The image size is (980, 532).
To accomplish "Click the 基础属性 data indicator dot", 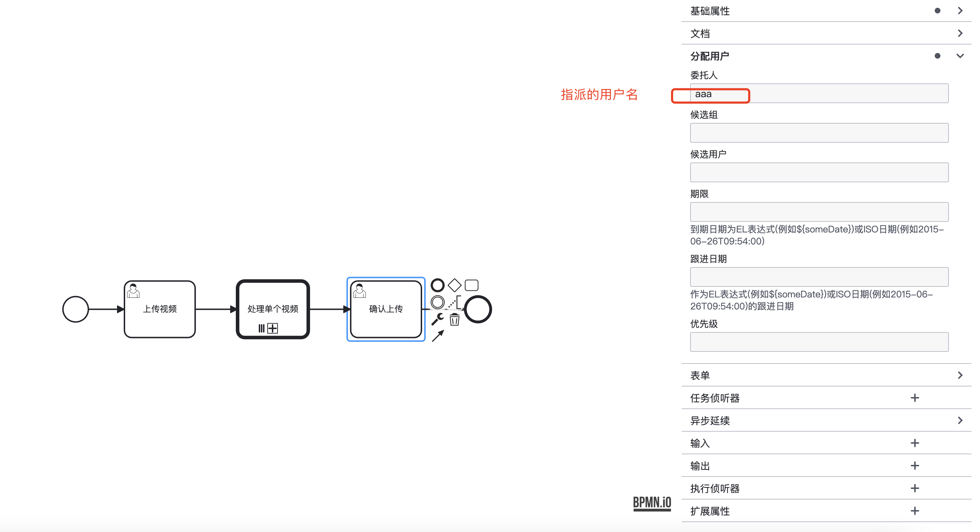I will [x=937, y=11].
